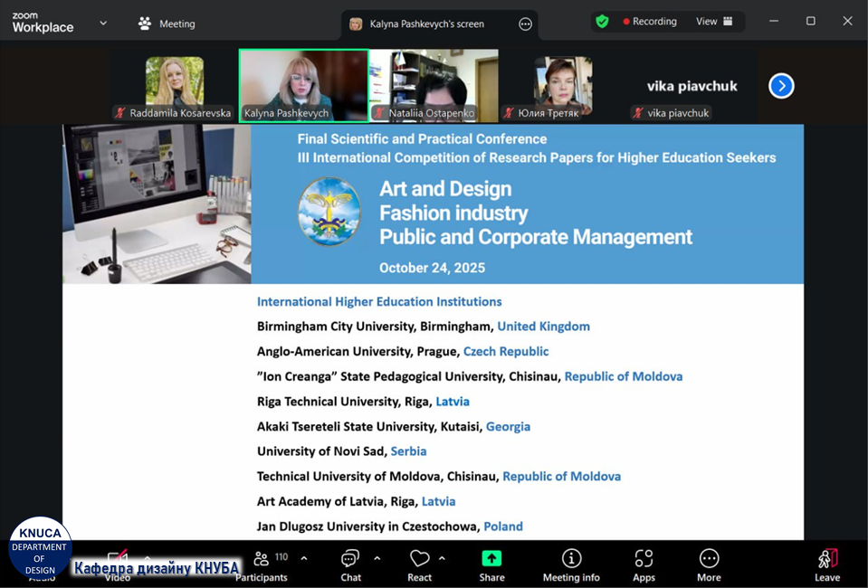Expand the Participants options arrow

pos(303,558)
